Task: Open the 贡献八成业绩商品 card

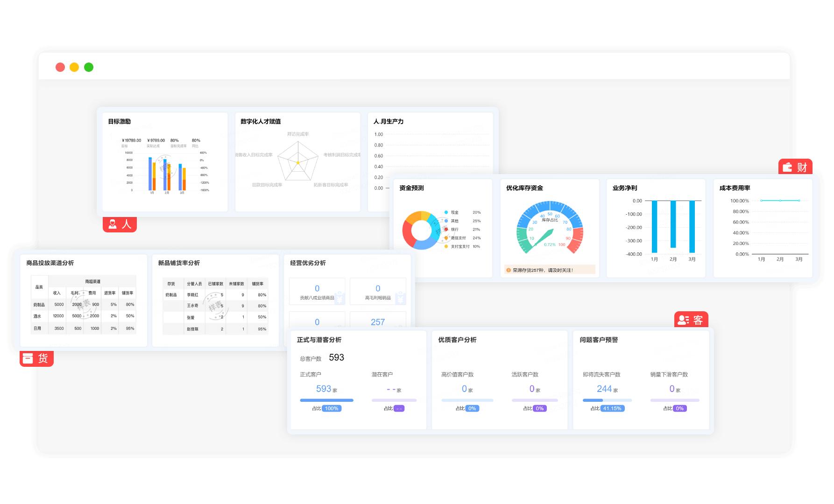Action: [x=317, y=292]
